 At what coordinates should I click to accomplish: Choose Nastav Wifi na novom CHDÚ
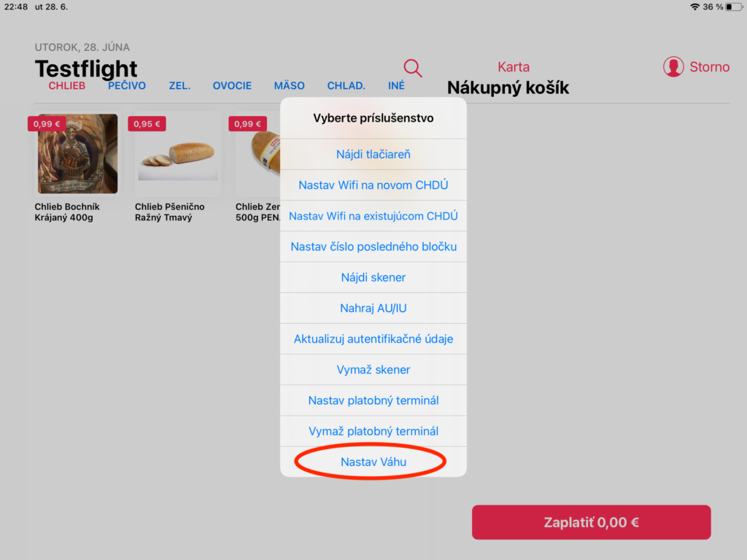[373, 185]
